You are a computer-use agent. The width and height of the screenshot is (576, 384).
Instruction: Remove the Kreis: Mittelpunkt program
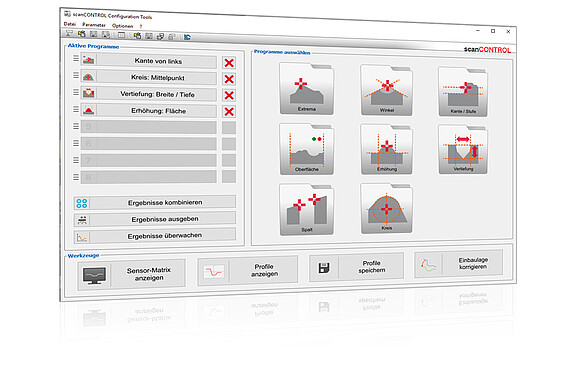229,79
